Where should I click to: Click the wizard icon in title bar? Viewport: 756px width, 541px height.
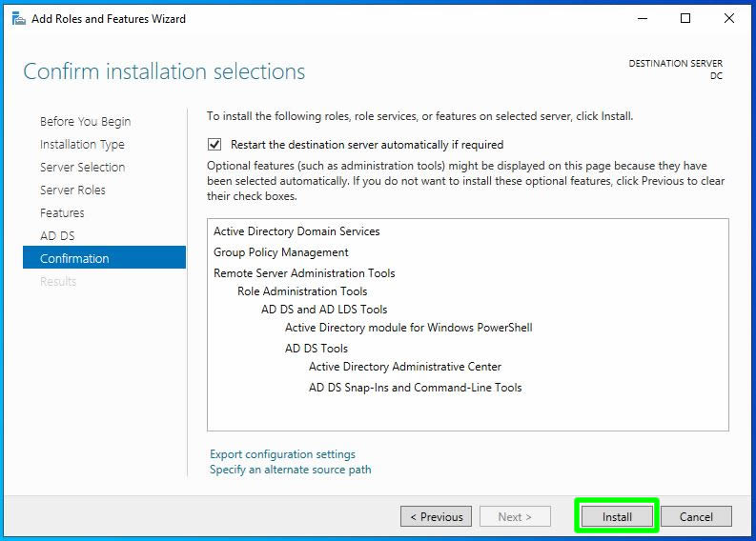tap(18, 18)
